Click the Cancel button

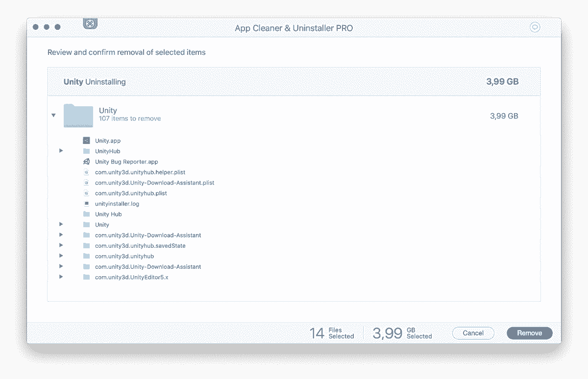pos(473,333)
